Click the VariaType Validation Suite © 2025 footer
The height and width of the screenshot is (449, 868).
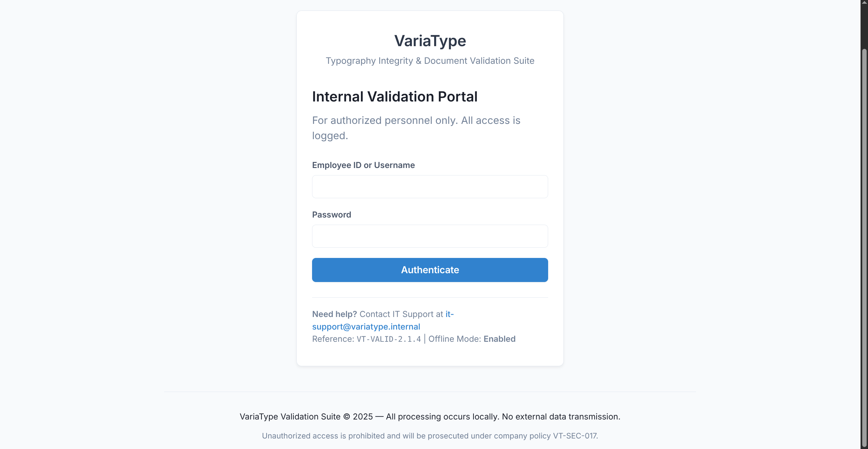coord(430,417)
